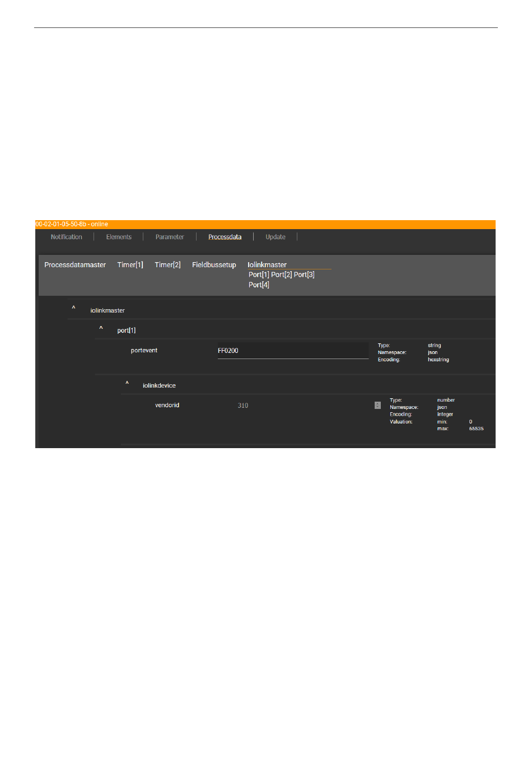The width and height of the screenshot is (532, 782).
Task: Collapse the port[1] node
Action: [101, 329]
